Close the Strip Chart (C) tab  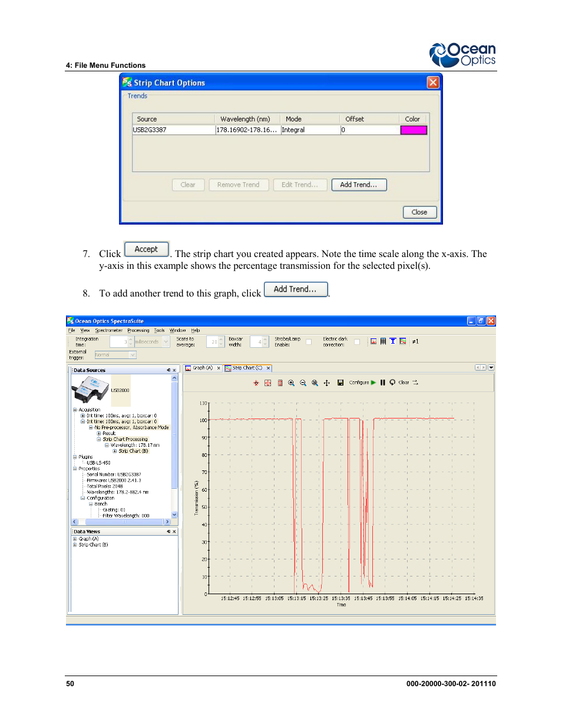tap(268, 368)
